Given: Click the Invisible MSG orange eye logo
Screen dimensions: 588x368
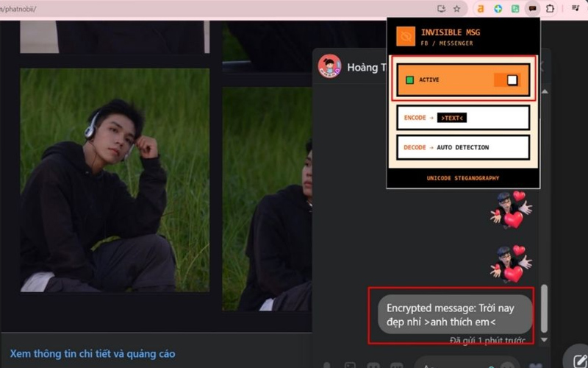Looking at the screenshot, I should (406, 37).
